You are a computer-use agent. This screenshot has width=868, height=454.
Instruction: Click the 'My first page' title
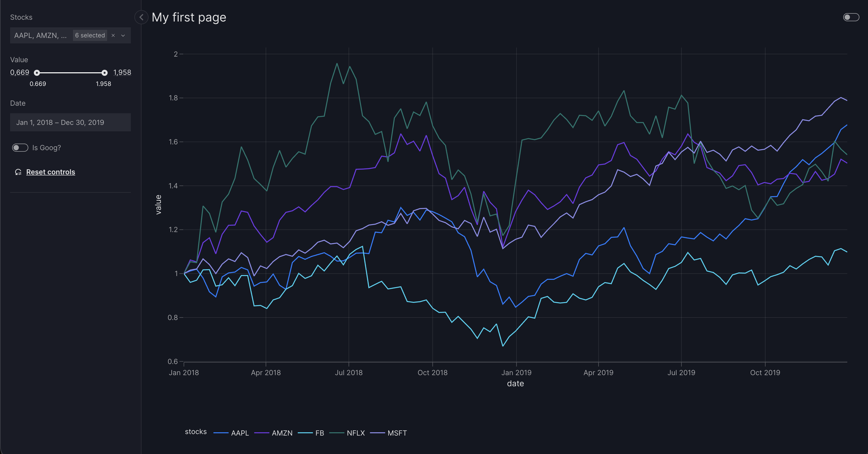(189, 17)
